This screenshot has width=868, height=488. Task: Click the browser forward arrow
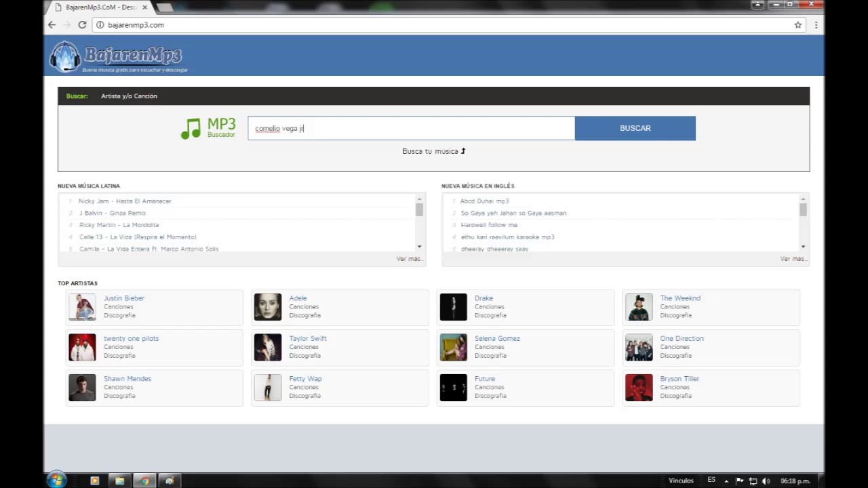tap(66, 24)
